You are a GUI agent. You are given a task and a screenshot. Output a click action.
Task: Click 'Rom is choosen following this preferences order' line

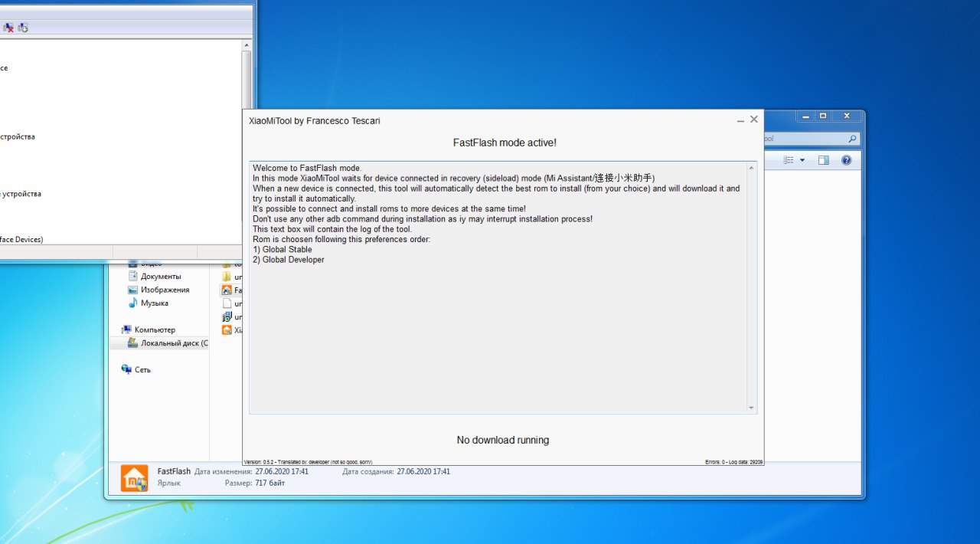pos(341,239)
